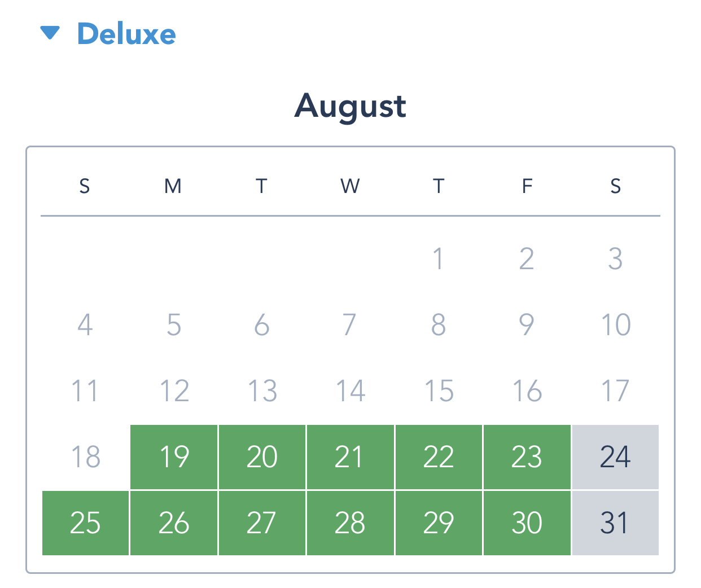Click unavailable date 18

click(x=85, y=457)
